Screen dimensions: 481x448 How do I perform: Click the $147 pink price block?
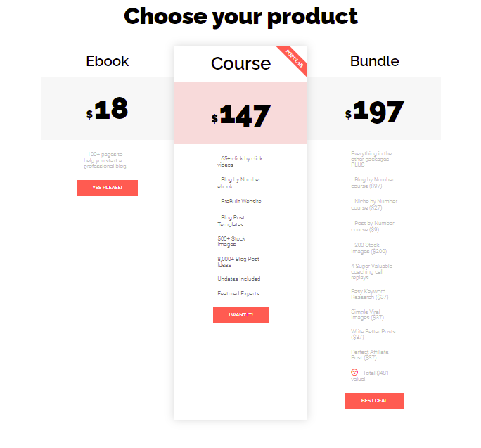coord(240,113)
